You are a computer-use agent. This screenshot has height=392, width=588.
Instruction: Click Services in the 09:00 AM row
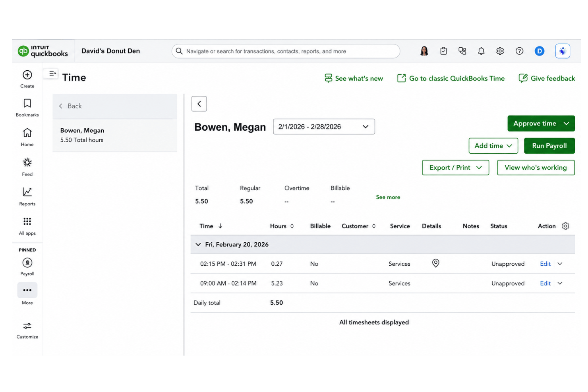[399, 283]
